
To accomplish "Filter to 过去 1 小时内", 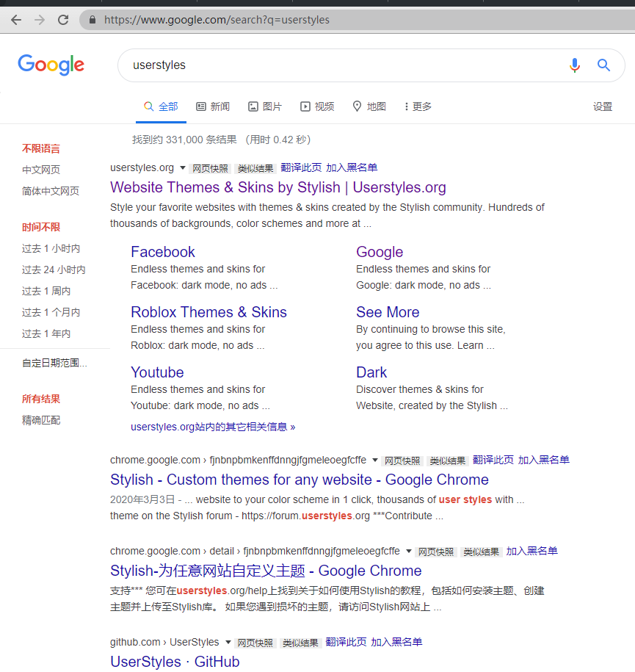I will tap(51, 248).
